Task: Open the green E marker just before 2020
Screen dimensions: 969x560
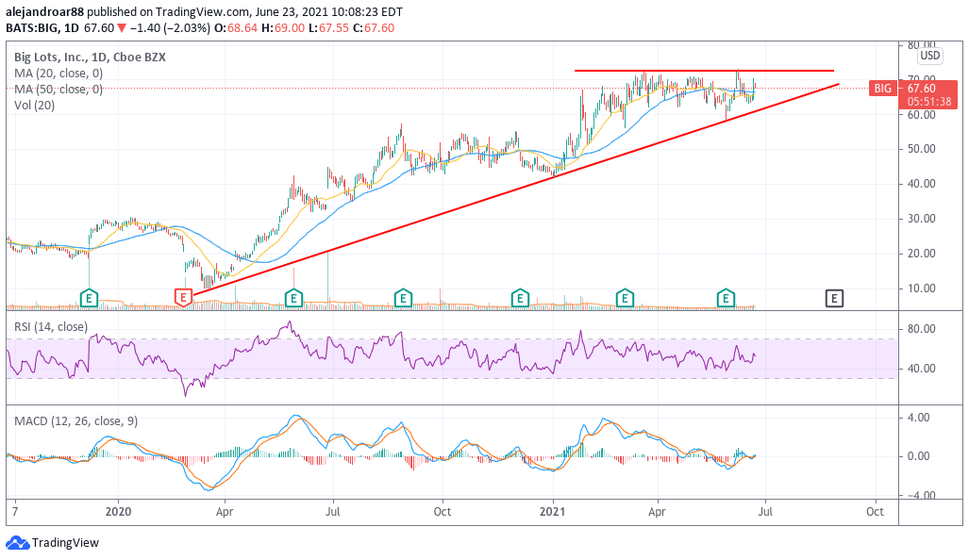Action: click(x=89, y=298)
